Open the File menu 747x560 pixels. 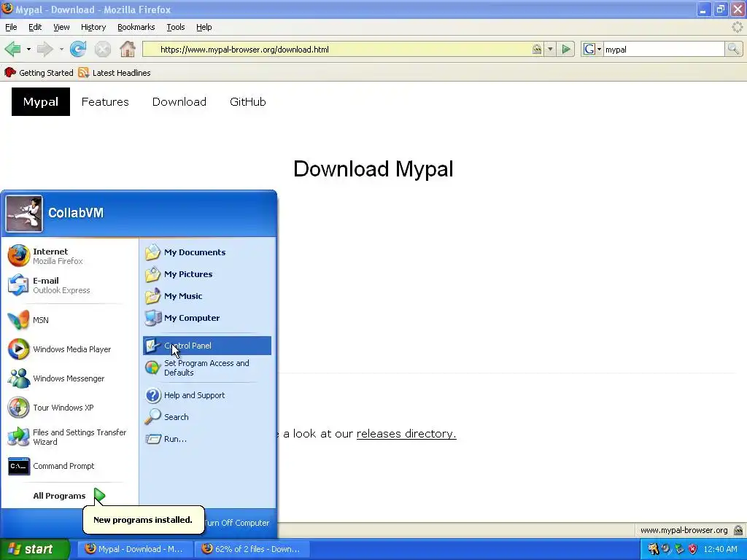click(x=11, y=27)
